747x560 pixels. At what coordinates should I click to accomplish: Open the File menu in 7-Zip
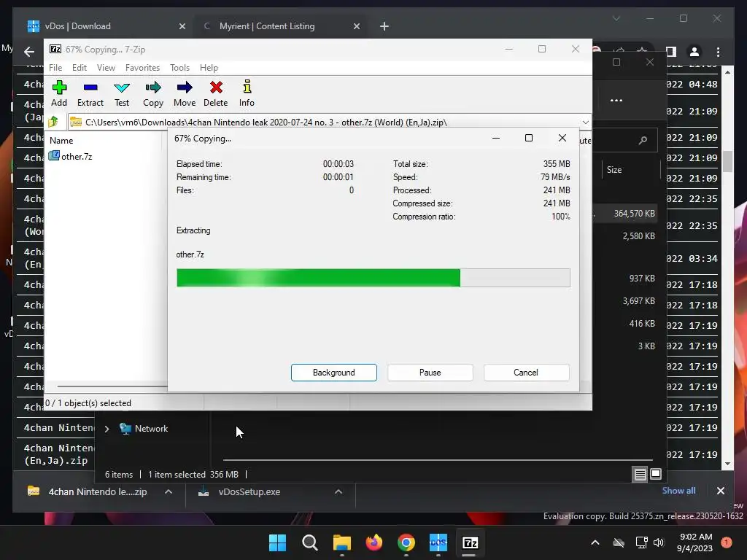55,68
